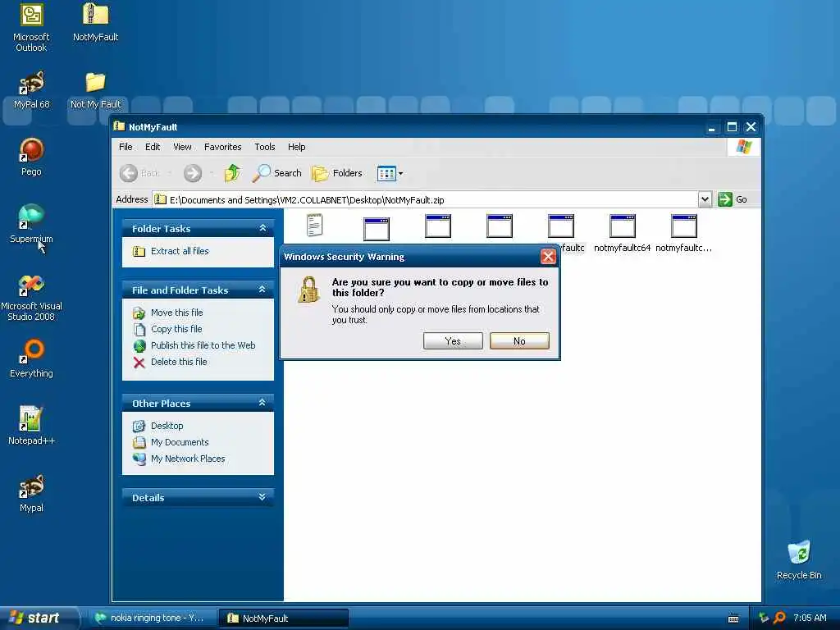
Task: Close the Windows Security Warning dialog
Action: (x=548, y=257)
